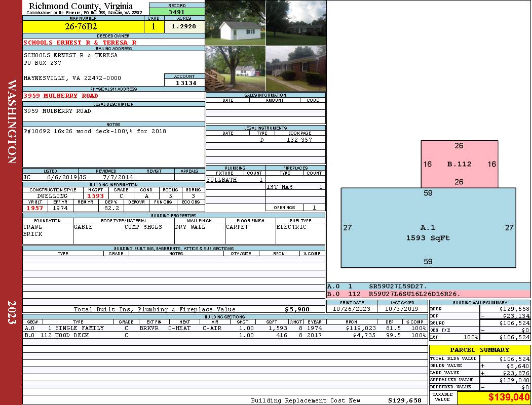Click the A.0 SINGLE FAMILY section row
The image size is (532, 405).
tap(225, 328)
